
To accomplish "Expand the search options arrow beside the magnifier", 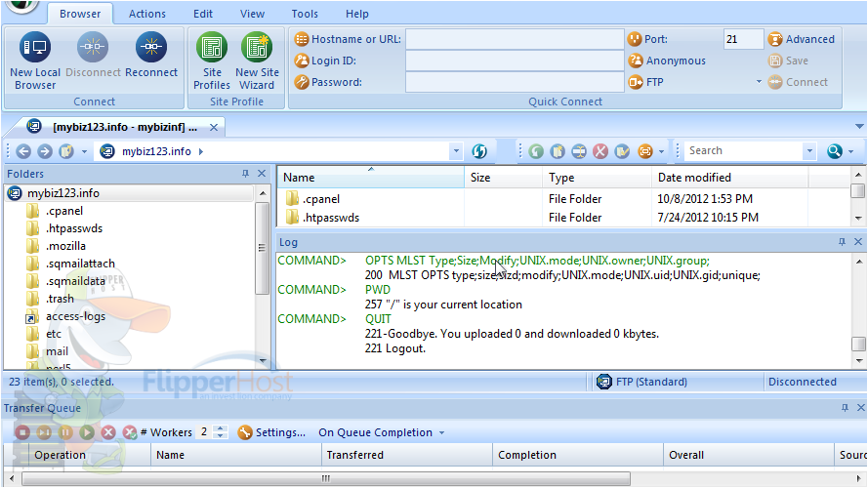I will [850, 151].
